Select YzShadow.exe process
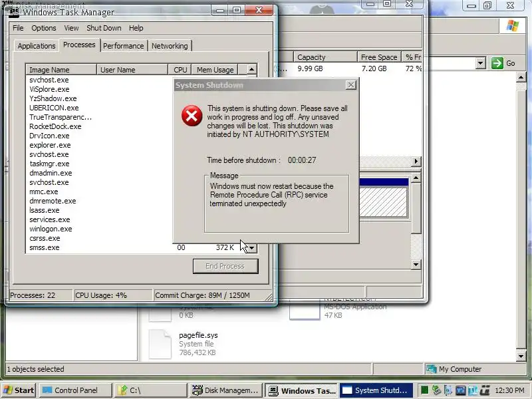The image size is (532, 399). pos(53,98)
